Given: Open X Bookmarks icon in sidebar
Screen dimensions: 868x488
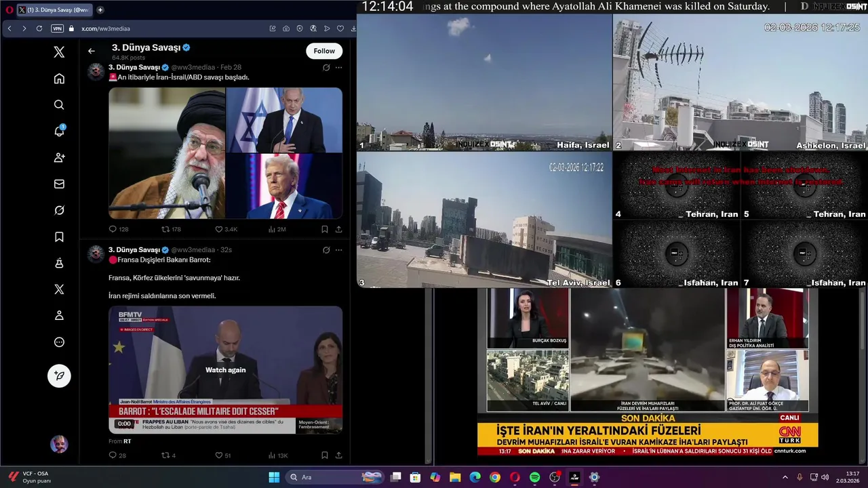Looking at the screenshot, I should 59,237.
